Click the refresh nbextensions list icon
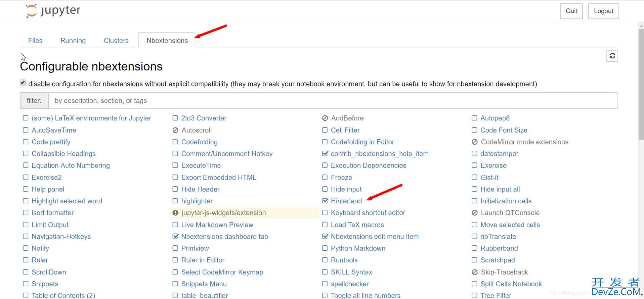 point(612,56)
